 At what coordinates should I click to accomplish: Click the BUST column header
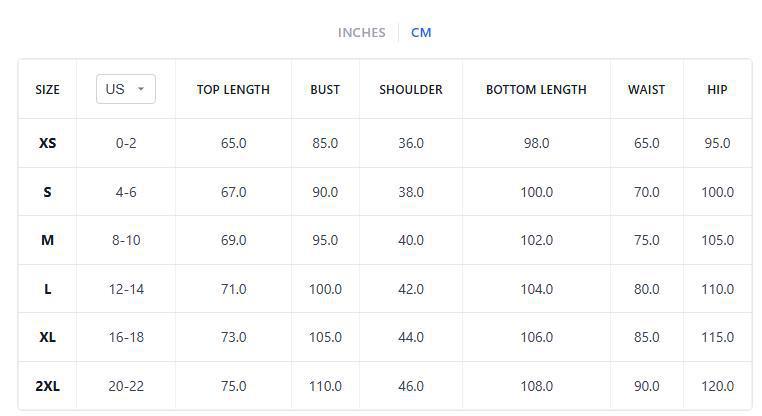(325, 89)
